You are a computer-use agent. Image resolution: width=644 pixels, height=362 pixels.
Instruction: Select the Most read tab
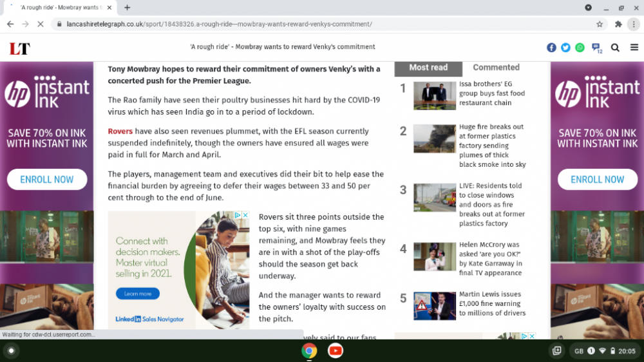[x=428, y=68]
